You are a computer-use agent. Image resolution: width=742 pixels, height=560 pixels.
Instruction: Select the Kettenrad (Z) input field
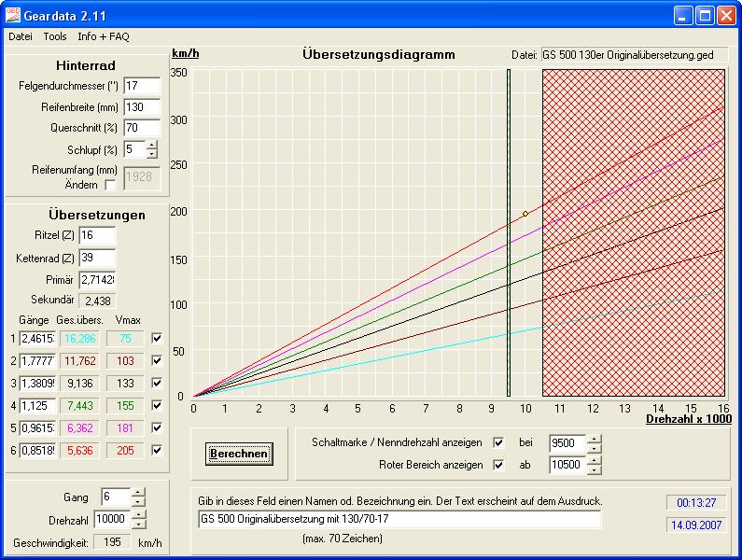tap(97, 258)
